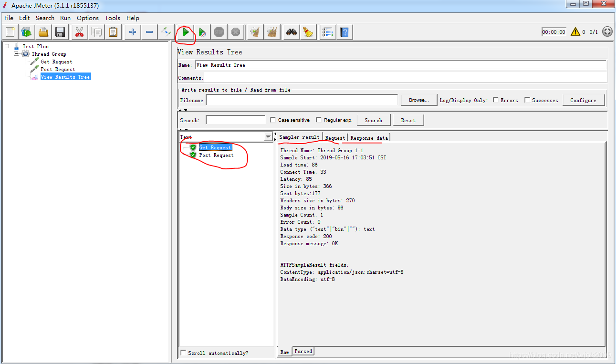Image resolution: width=616 pixels, height=364 pixels.
Task: Clear all results with double broom icon
Action: (x=272, y=32)
